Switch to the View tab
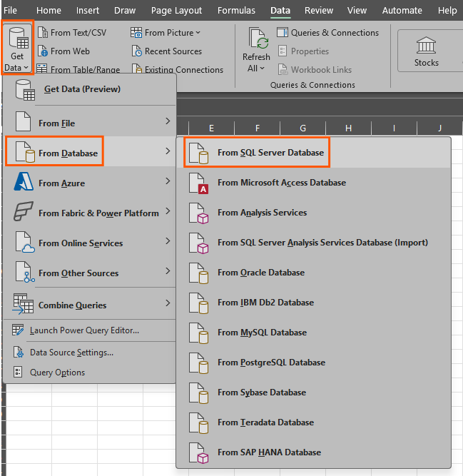Screen dimensions: 463x476 pyautogui.click(x=357, y=10)
